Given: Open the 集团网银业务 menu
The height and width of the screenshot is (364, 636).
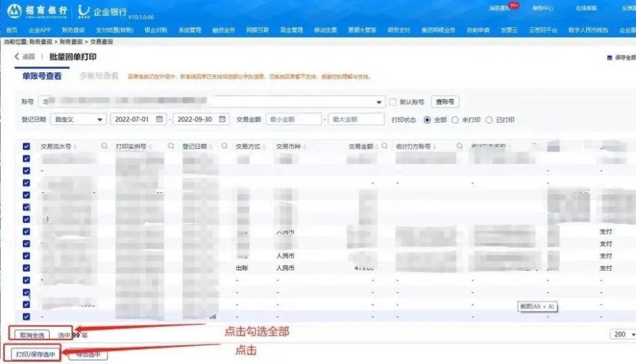Looking at the screenshot, I should click(438, 30).
